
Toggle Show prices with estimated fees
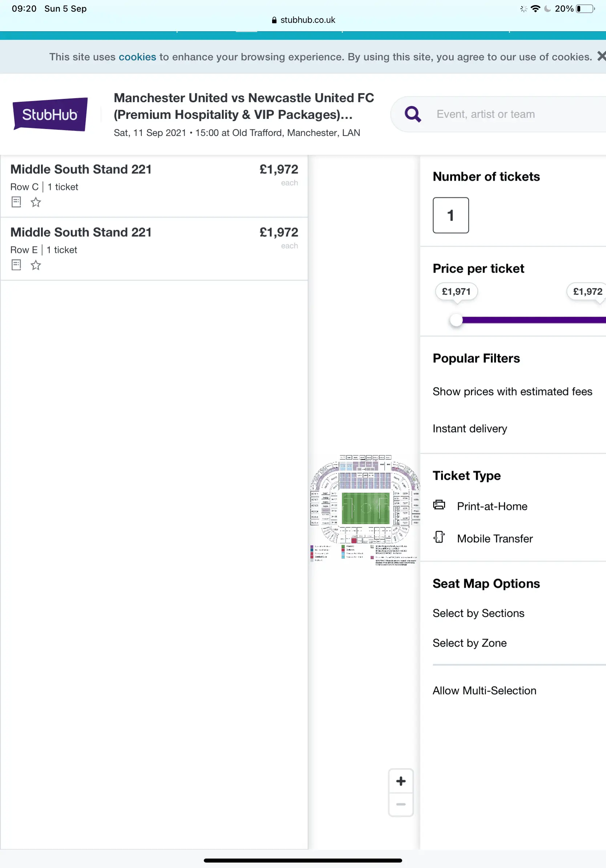pyautogui.click(x=512, y=392)
